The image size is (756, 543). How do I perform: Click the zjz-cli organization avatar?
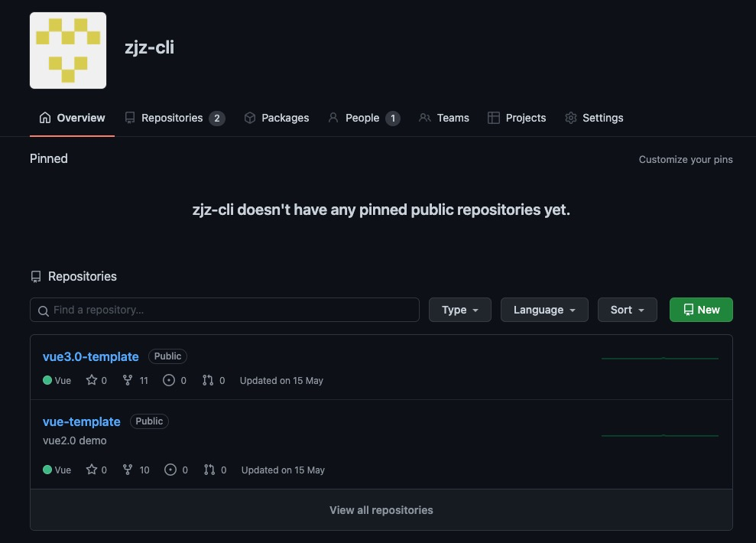click(68, 50)
